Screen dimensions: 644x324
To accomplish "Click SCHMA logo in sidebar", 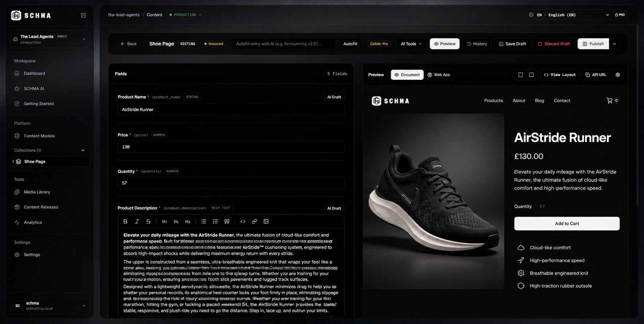I will (31, 15).
